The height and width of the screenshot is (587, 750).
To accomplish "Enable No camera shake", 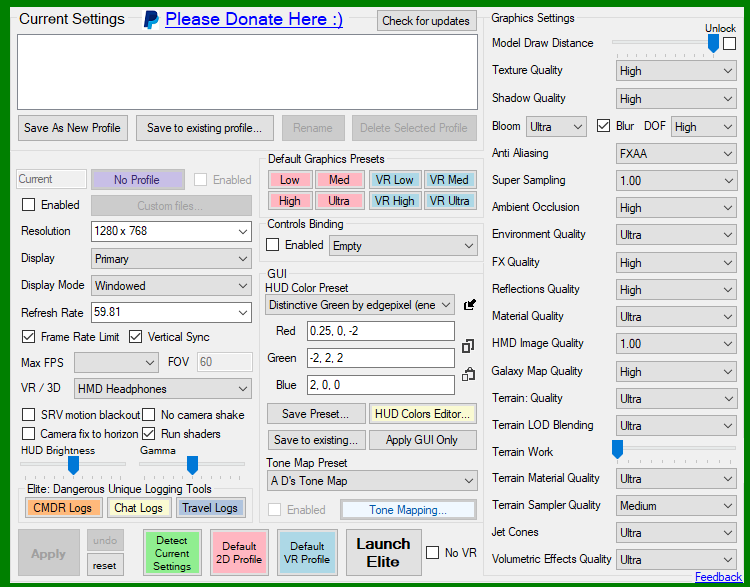I will [149, 414].
